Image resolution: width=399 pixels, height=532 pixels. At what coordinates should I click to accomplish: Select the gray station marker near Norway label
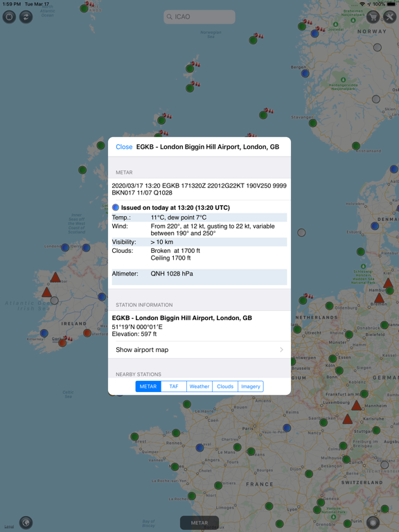(x=378, y=48)
